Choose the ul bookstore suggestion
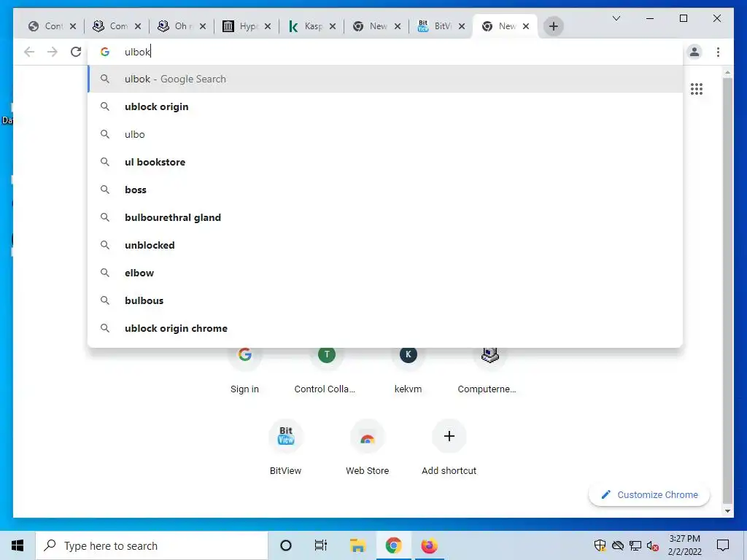Image resolution: width=747 pixels, height=560 pixels. pos(385,162)
